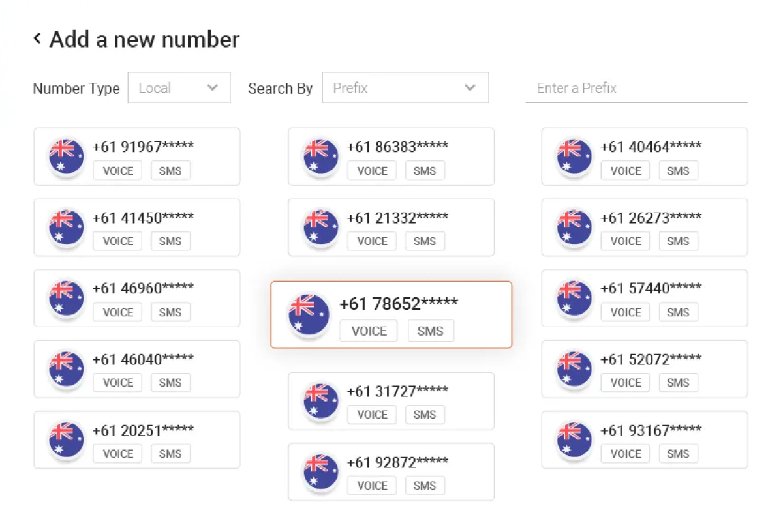
Task: Enable SMS on the +61 26273***** card
Action: click(x=678, y=241)
